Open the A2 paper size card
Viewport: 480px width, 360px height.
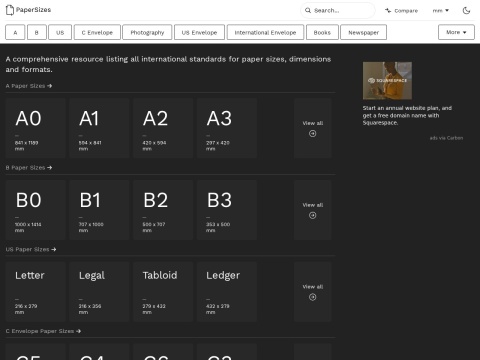(163, 128)
